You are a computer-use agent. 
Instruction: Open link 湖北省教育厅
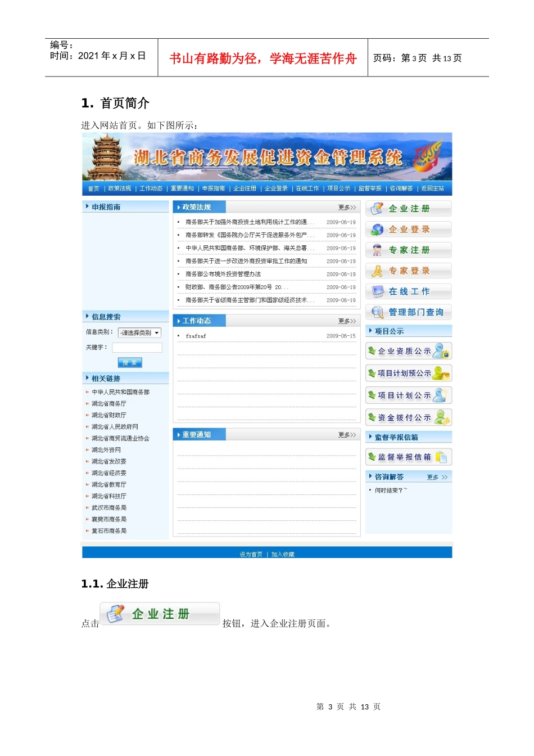tap(109, 484)
